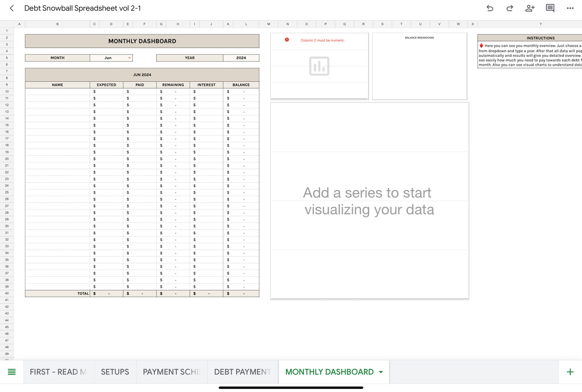Select the YEAR label cell
The width and height of the screenshot is (582, 392).
tap(190, 58)
